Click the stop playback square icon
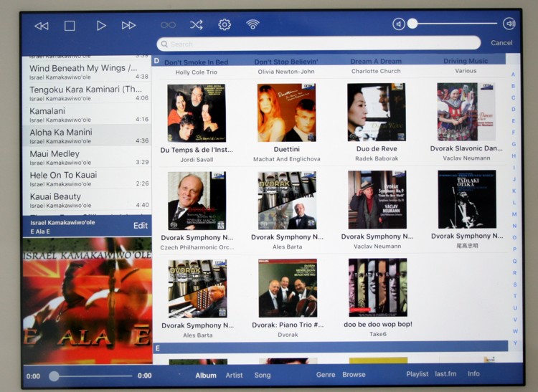Screen dimensions: 538x392 [x=70, y=26]
